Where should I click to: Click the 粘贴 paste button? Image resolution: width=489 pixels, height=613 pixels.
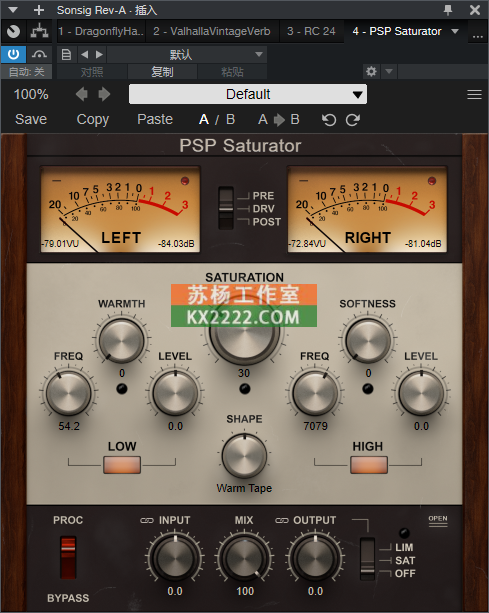coord(232,72)
